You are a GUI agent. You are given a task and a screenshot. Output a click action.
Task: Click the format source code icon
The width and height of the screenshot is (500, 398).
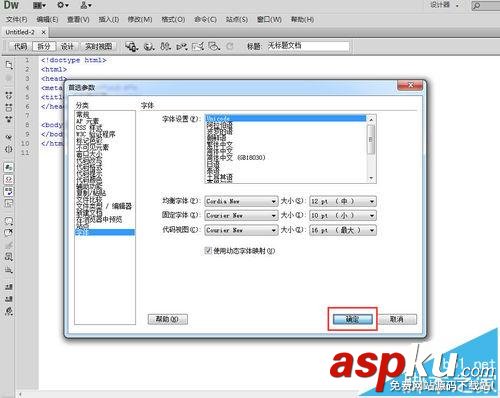(x=9, y=311)
